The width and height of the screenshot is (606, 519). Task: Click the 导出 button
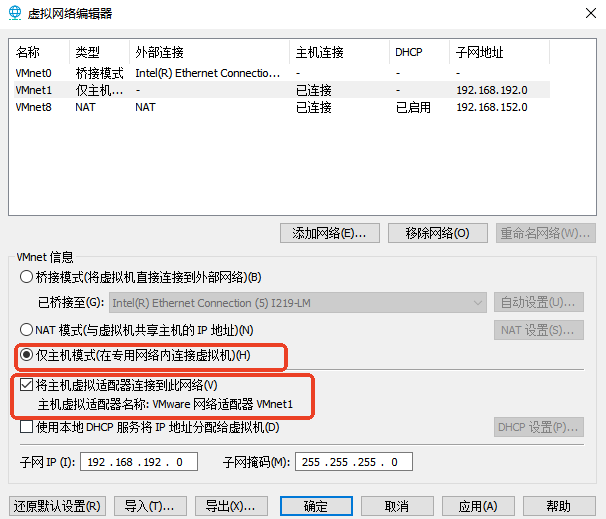click(x=230, y=505)
